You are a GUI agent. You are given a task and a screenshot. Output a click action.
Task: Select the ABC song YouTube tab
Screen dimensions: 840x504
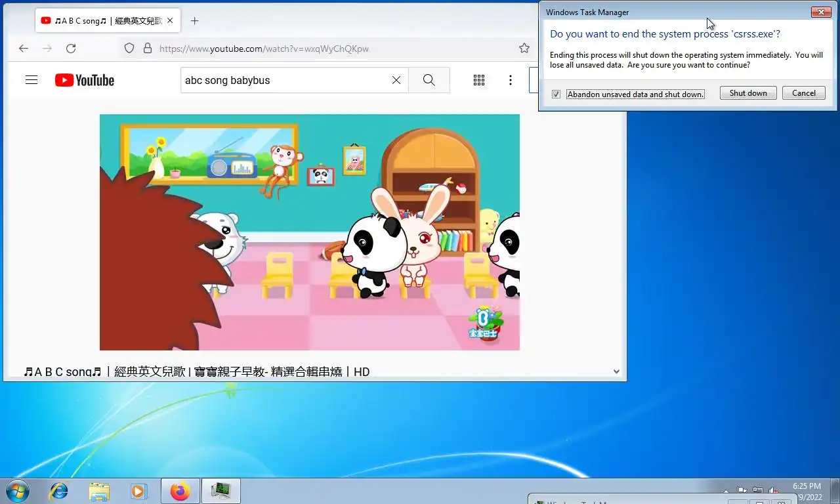(108, 20)
